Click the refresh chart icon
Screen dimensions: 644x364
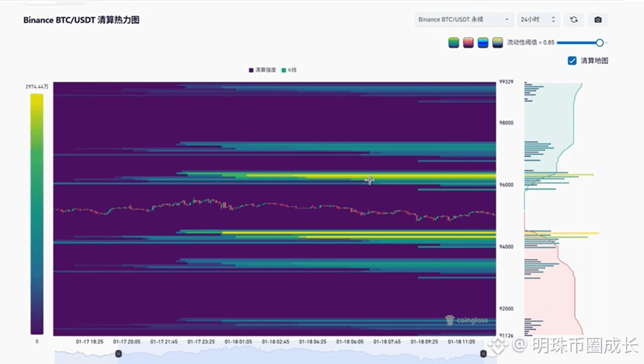point(574,19)
